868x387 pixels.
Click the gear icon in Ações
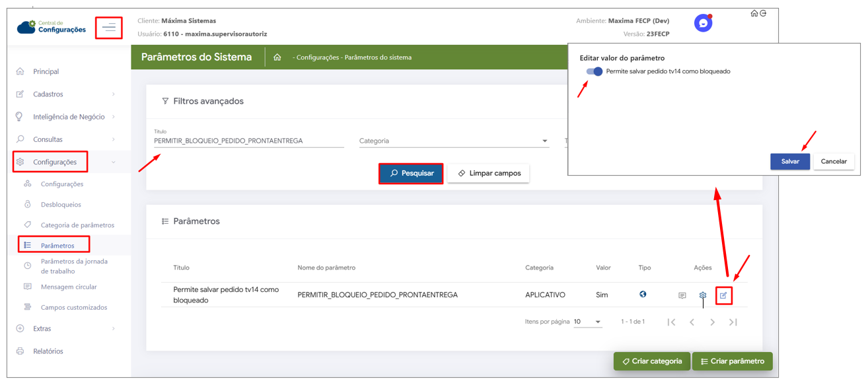click(703, 295)
